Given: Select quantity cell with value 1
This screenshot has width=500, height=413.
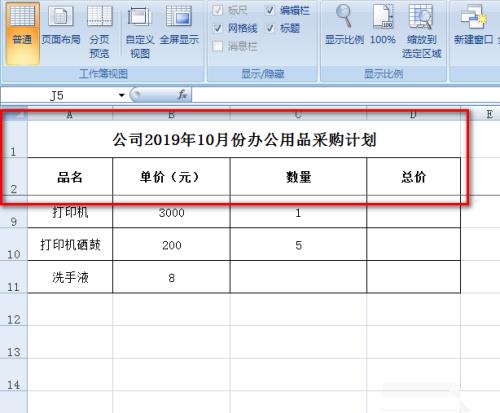Looking at the screenshot, I should [298, 212].
